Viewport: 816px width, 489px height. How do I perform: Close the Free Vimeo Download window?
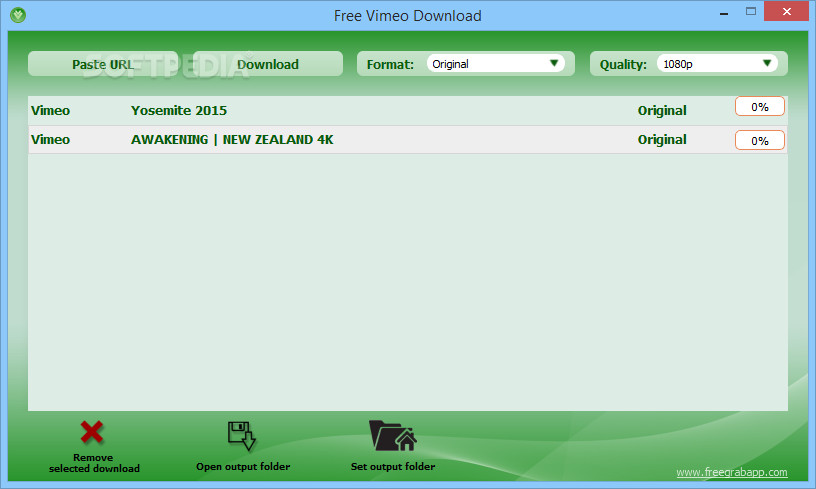pyautogui.click(x=786, y=11)
